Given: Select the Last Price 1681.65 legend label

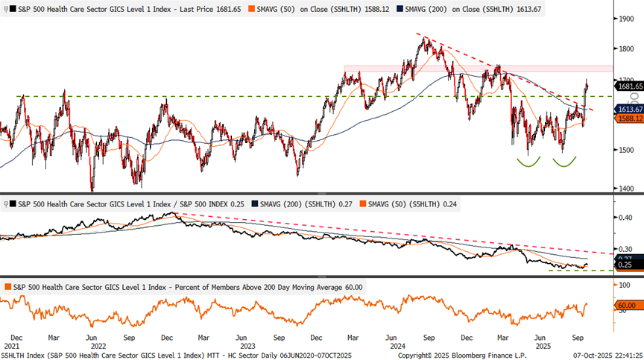Looking at the screenshot, I should [x=130, y=9].
